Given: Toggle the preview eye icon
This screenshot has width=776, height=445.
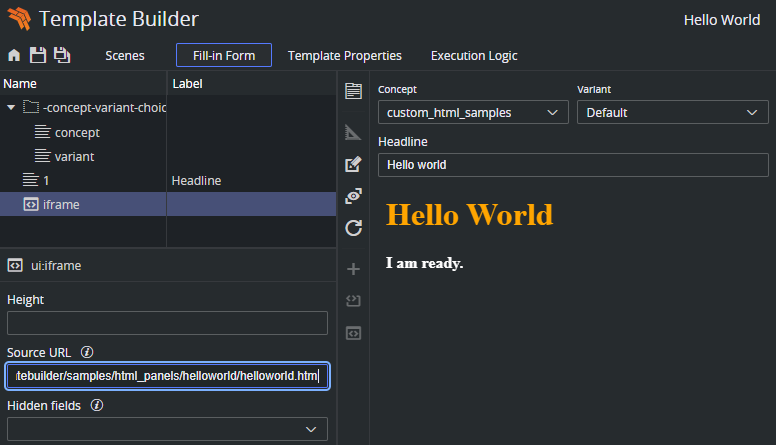Looking at the screenshot, I should 353,196.
